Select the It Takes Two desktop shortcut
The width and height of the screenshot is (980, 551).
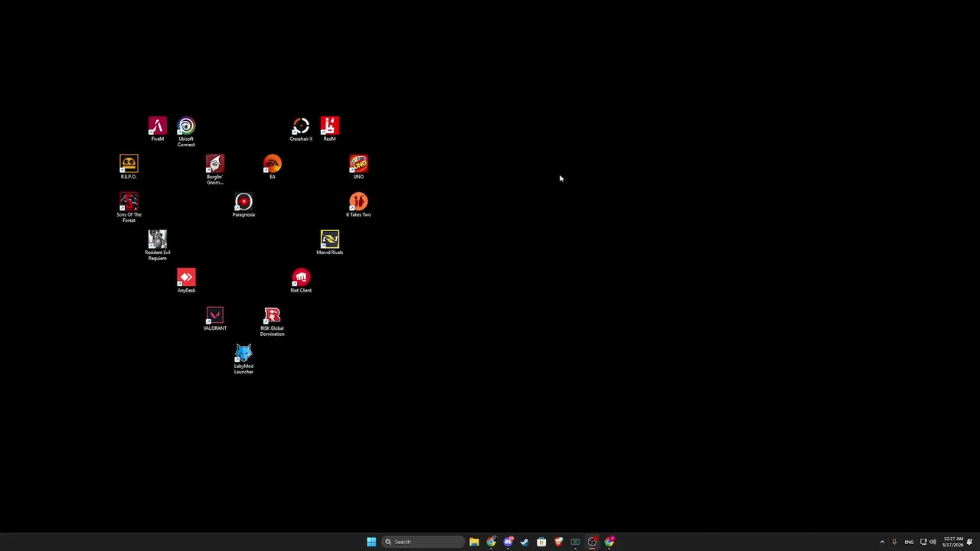358,205
